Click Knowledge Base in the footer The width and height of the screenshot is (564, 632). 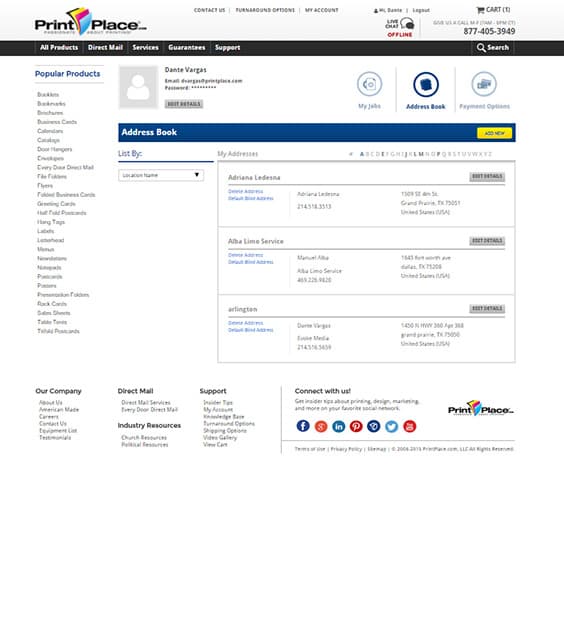224,417
